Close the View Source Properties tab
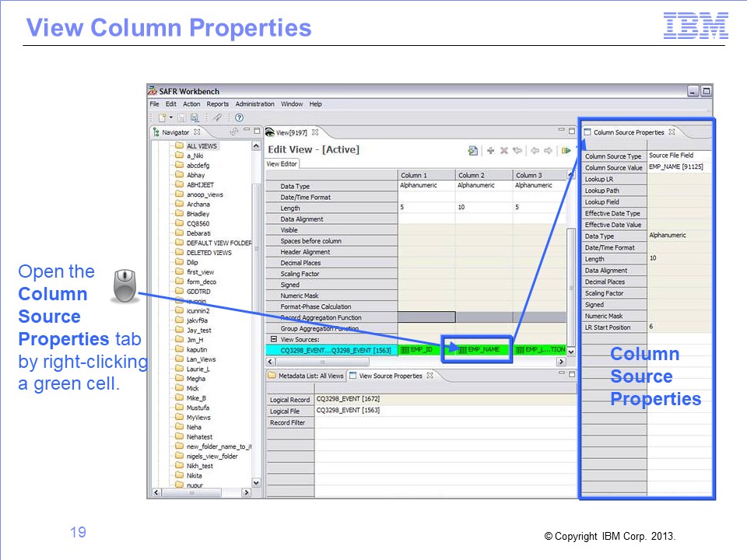 [x=430, y=375]
